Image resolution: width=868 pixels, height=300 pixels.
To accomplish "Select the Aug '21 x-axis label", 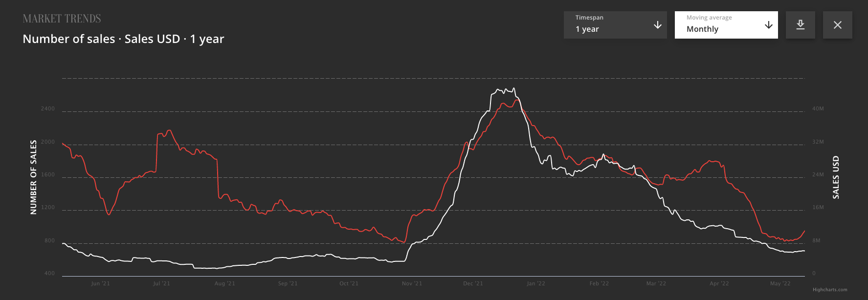I will pyautogui.click(x=224, y=283).
